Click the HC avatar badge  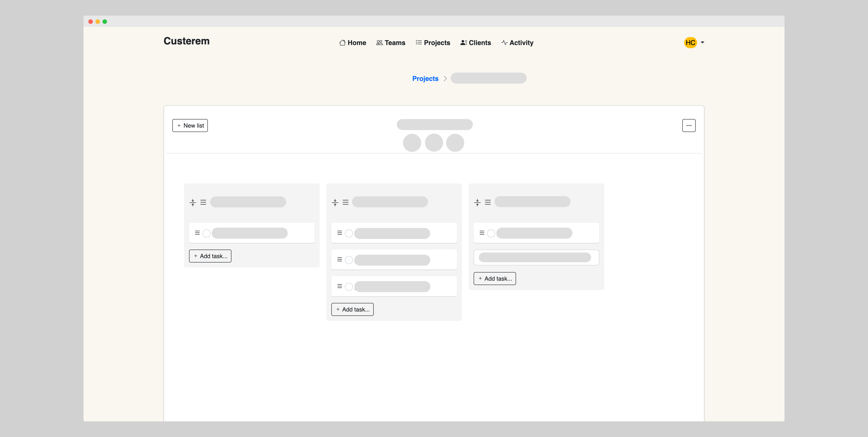[x=690, y=43]
